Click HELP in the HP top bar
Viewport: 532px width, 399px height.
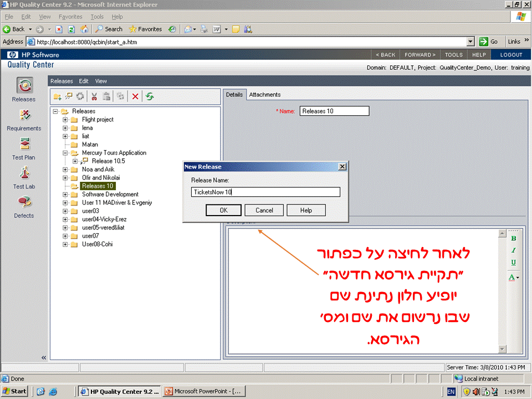pos(479,55)
